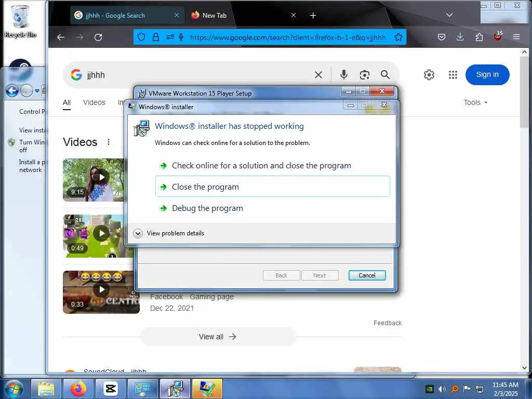Reload the page in Firefox
532x399 pixels.
click(98, 37)
